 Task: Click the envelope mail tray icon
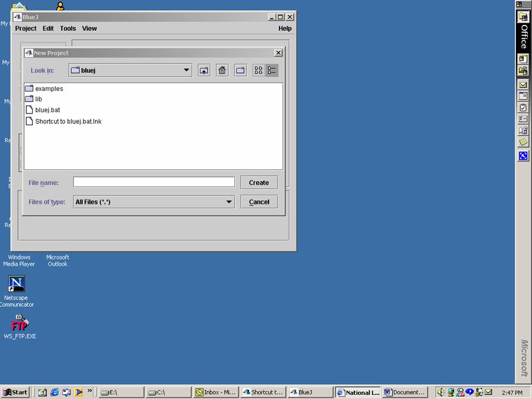pos(489,392)
